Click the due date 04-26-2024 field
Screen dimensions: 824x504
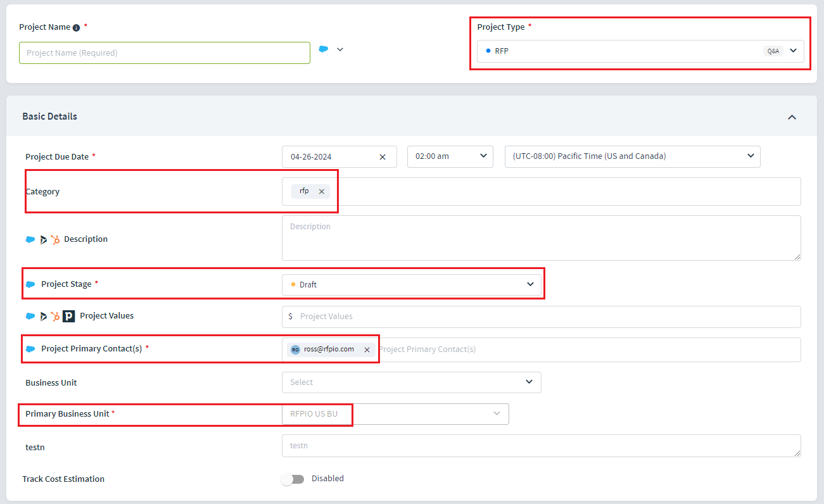[339, 157]
